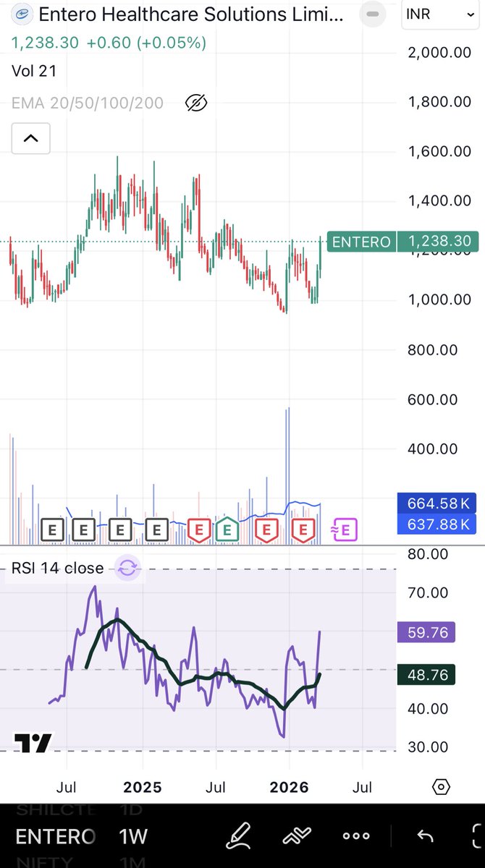Toggle EMA visibility with the crossed-eye icon
Screen dimensions: 485x868
(x=196, y=103)
